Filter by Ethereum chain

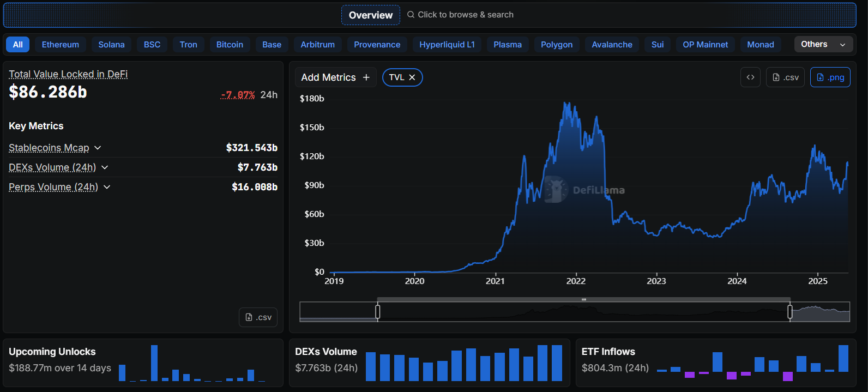coord(61,45)
